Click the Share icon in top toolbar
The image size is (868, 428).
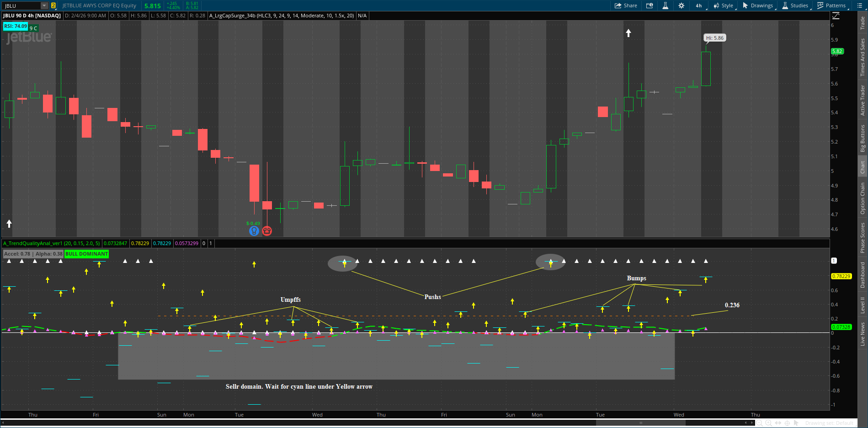[x=626, y=5]
